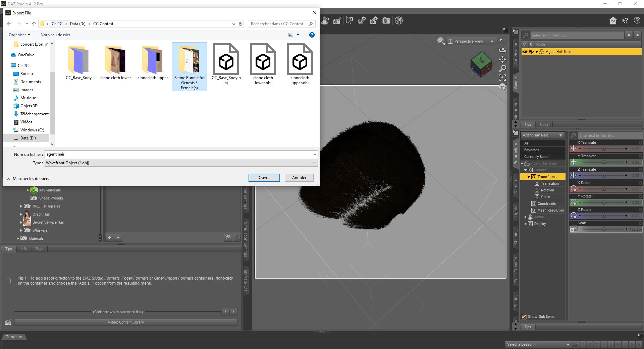Image resolution: width=644 pixels, height=349 pixels.
Task: Click the reset view up-arrow icon
Action: 502,87
